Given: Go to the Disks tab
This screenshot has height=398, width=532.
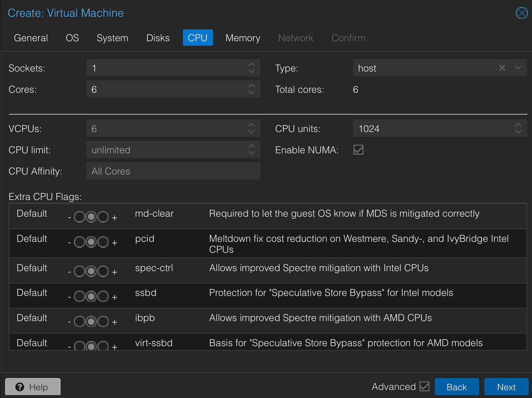Looking at the screenshot, I should click(x=158, y=38).
